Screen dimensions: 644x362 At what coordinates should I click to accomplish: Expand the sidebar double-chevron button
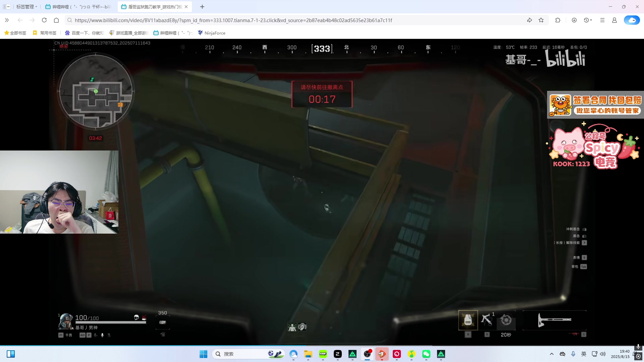coord(7,20)
